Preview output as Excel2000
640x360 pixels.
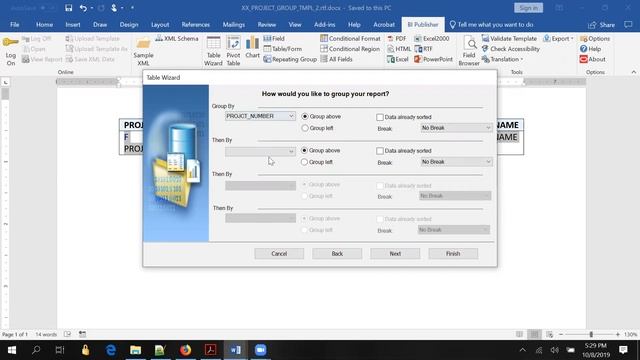[431, 38]
